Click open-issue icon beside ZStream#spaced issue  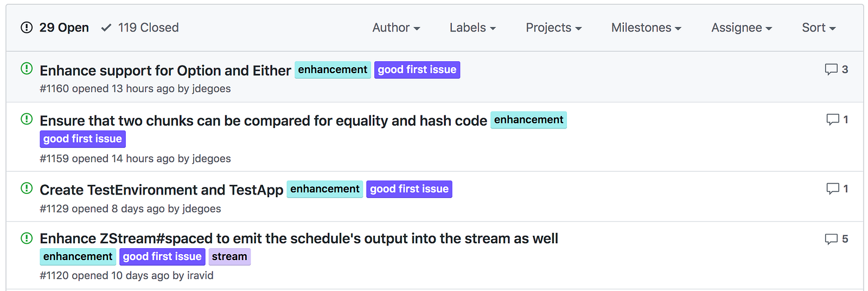click(27, 238)
